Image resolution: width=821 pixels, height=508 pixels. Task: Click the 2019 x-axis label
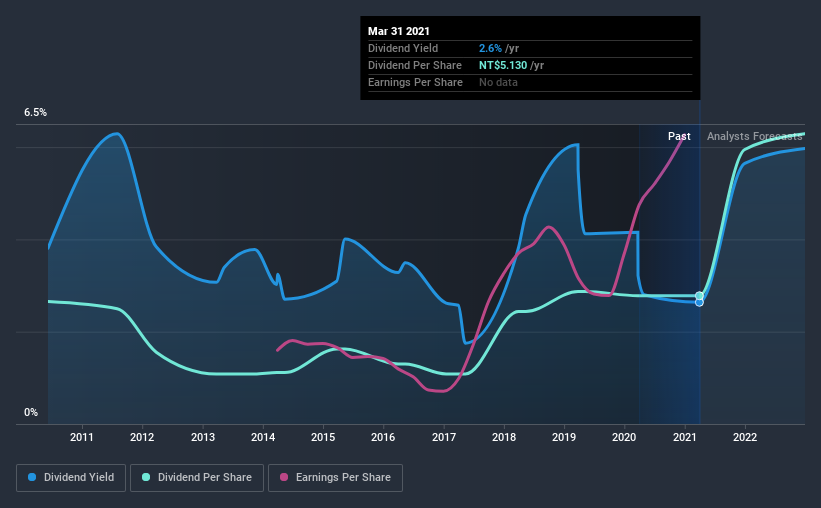click(x=564, y=437)
